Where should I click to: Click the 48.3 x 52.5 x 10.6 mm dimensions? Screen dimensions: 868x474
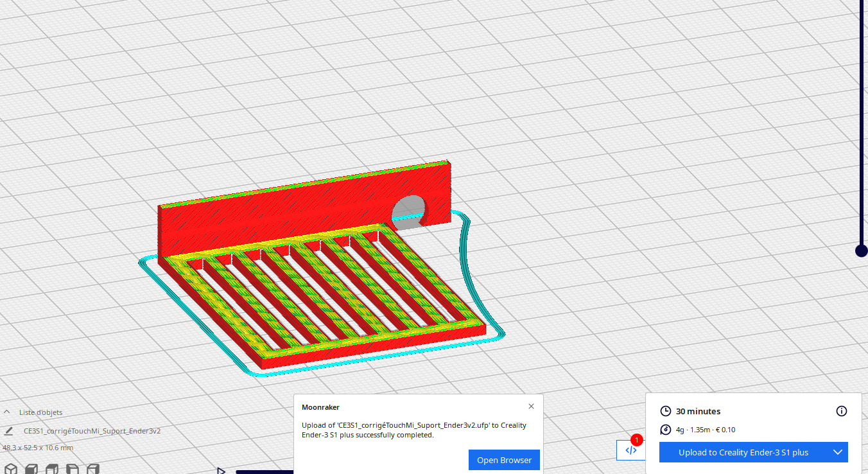(x=38, y=448)
